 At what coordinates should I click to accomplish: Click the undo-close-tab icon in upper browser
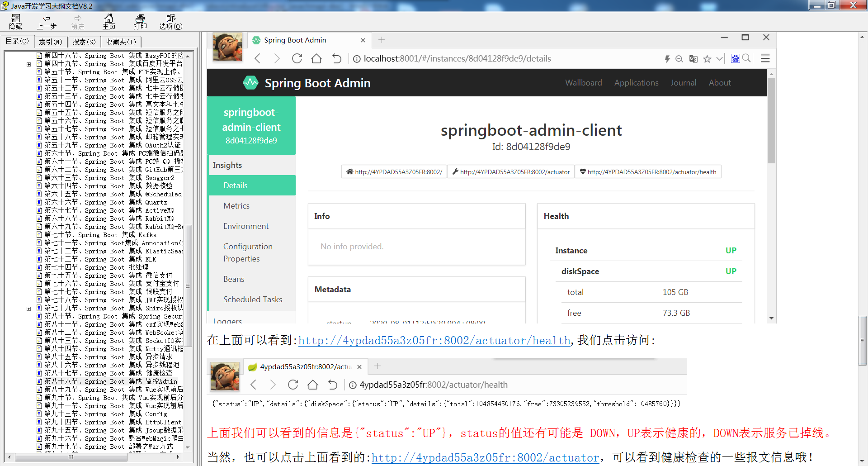(336, 58)
